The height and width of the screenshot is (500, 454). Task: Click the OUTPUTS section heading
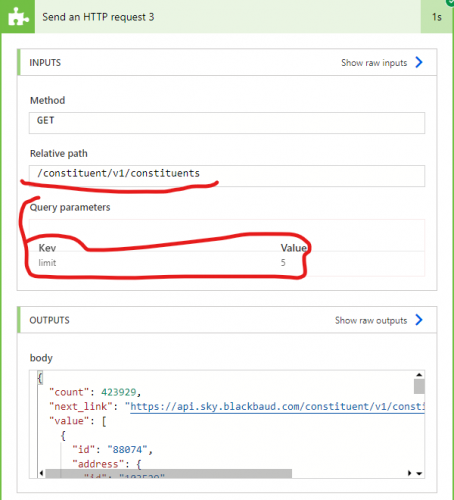[x=49, y=320]
